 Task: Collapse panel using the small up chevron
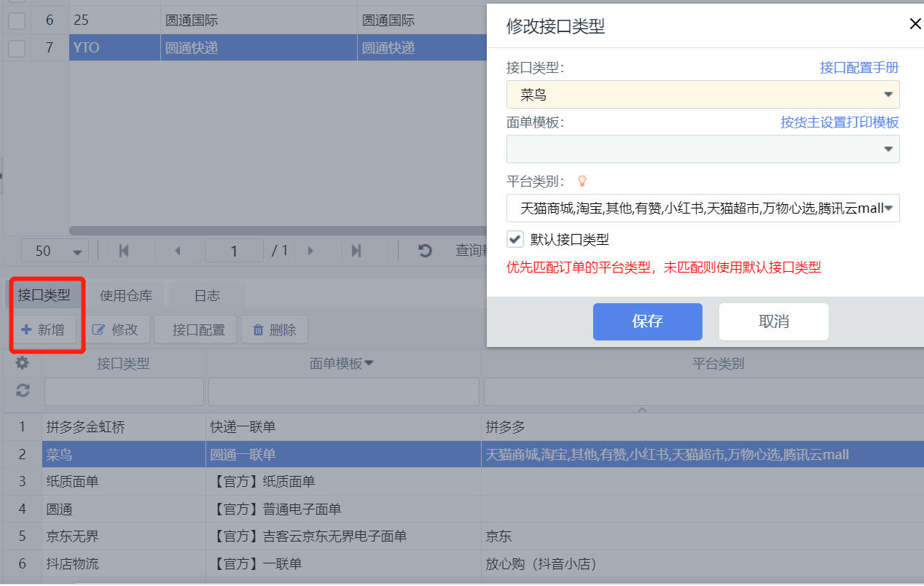pos(642,410)
